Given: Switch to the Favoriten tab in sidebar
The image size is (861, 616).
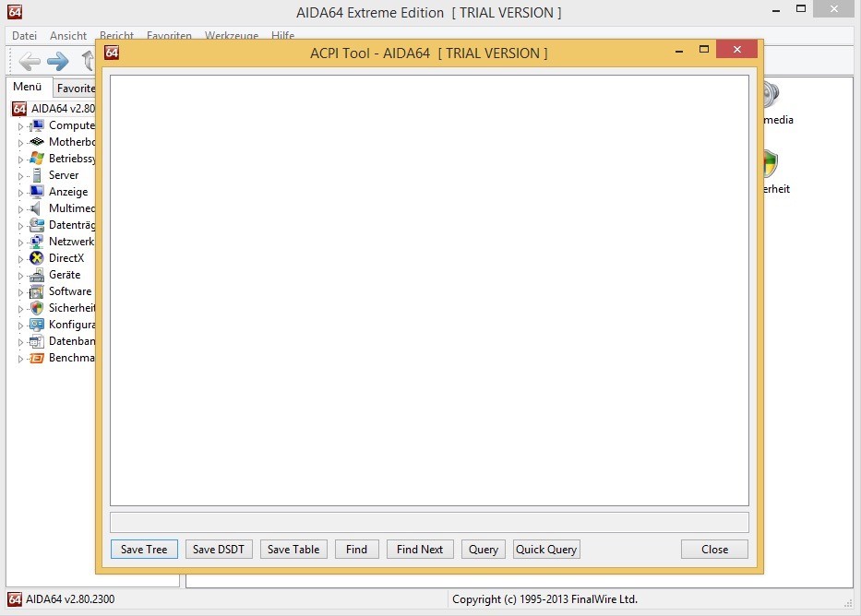Looking at the screenshot, I should (x=76, y=89).
